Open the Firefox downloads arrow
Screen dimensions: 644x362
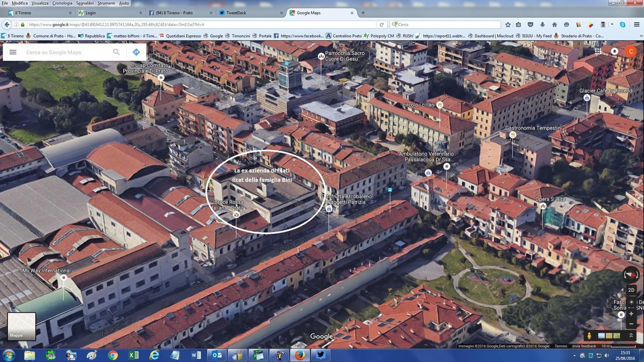pos(542,24)
